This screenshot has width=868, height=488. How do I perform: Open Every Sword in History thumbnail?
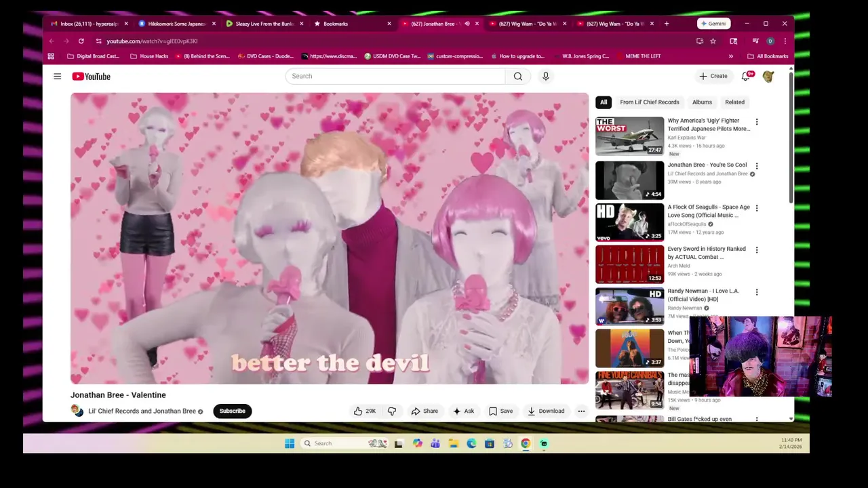point(630,264)
